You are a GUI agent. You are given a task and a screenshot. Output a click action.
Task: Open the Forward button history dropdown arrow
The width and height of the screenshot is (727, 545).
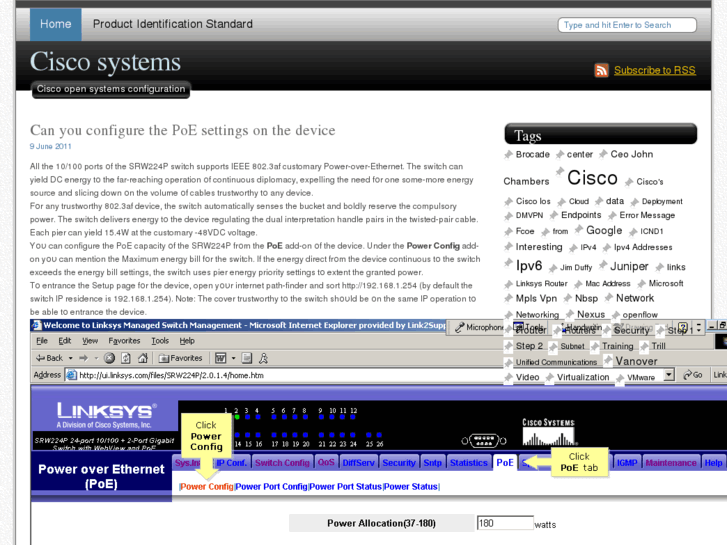(x=96, y=358)
